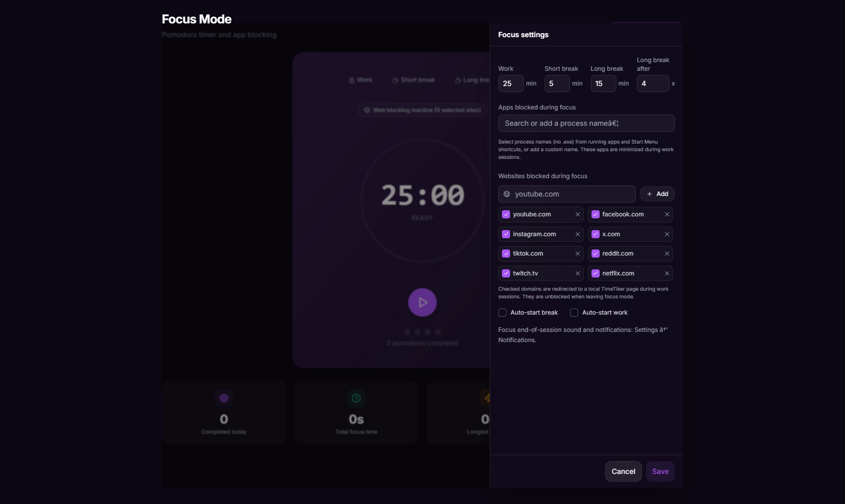Remove reddit.com from blocked websites

tap(667, 254)
